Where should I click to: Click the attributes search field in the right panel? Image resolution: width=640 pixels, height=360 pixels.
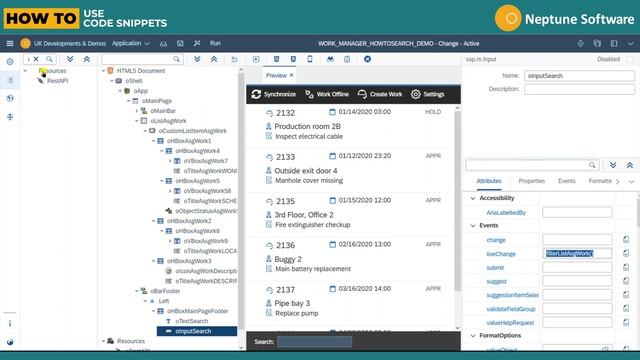click(532, 165)
